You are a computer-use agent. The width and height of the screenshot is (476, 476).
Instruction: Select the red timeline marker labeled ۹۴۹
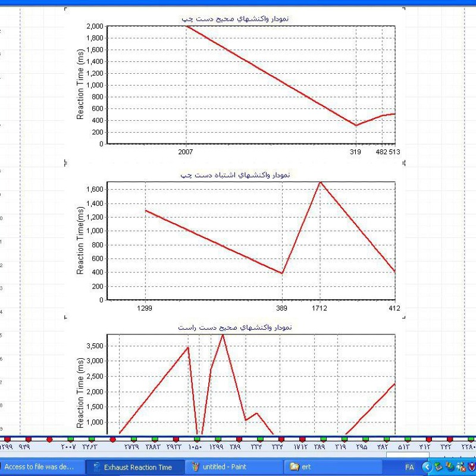(27, 439)
